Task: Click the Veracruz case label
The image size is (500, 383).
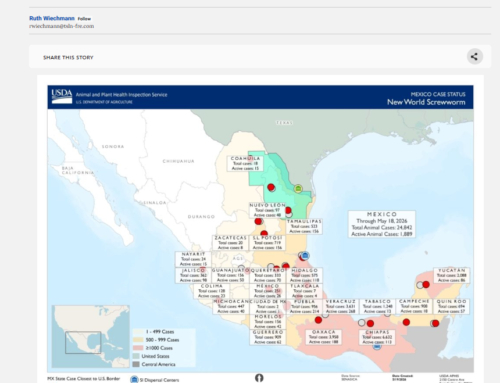Action: pos(341,306)
